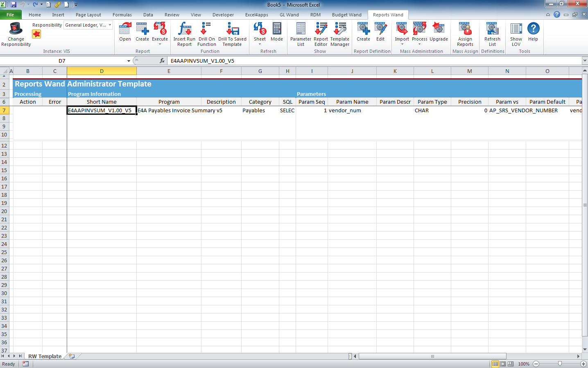Open a report with the Open icon
Image resolution: width=588 pixels, height=368 pixels.
tap(125, 32)
